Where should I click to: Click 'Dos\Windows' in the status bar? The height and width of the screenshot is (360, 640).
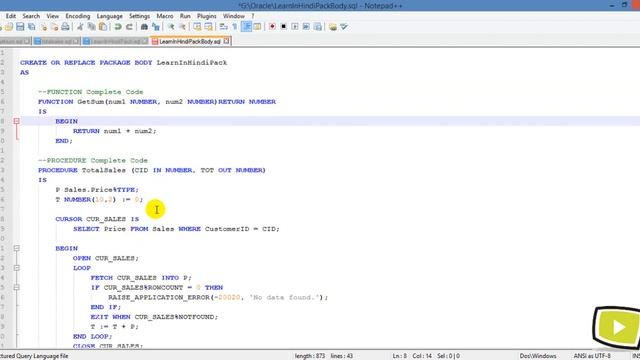538,356
